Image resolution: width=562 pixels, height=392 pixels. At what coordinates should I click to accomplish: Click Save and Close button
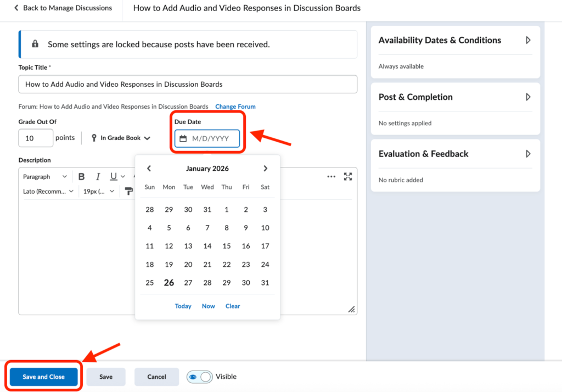[x=43, y=377]
